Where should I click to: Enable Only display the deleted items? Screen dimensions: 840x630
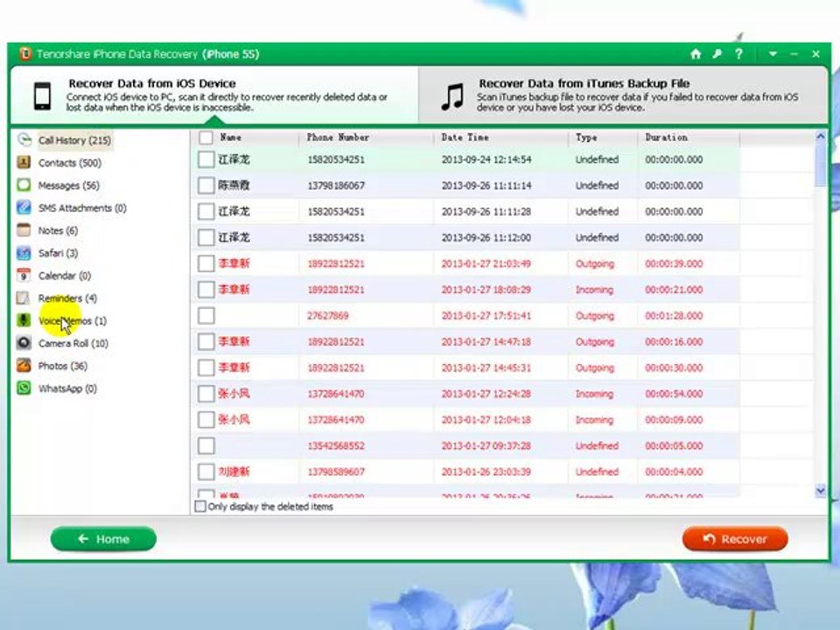click(x=200, y=507)
